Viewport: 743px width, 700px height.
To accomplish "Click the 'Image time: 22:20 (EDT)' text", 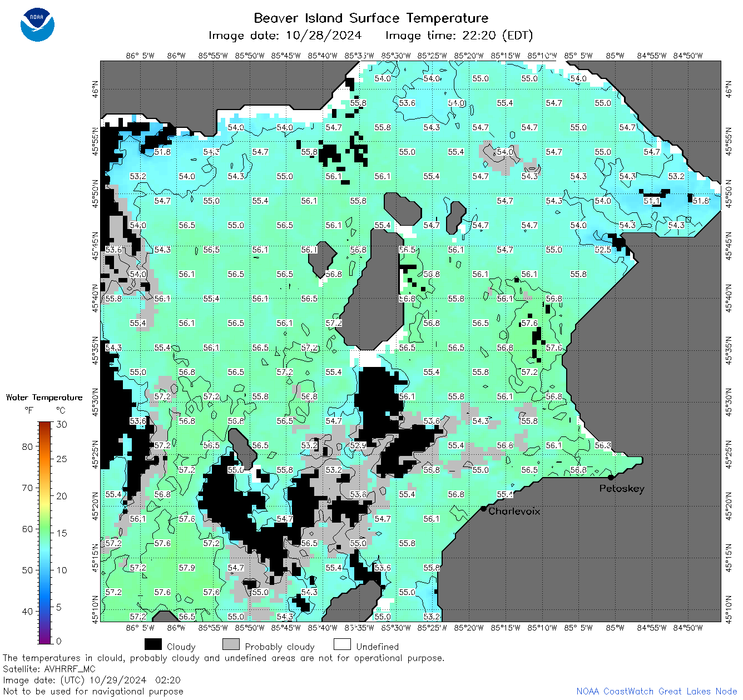I will pyautogui.click(x=459, y=36).
